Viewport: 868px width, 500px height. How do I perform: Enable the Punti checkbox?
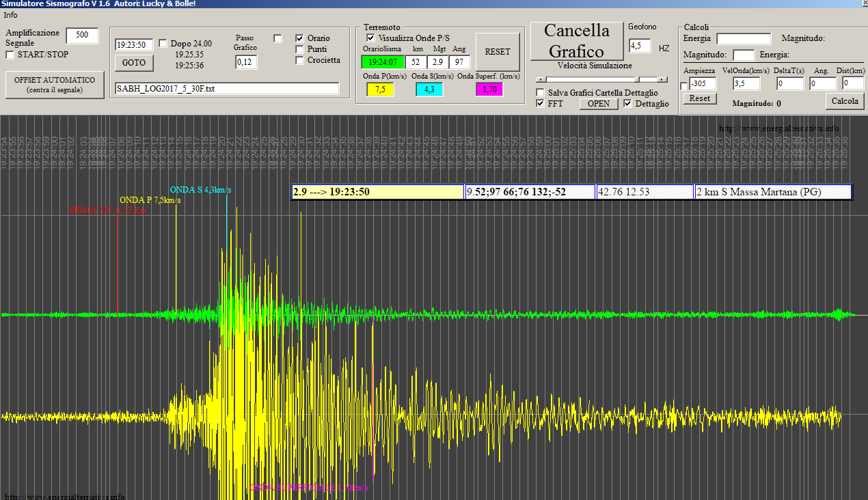pos(299,49)
